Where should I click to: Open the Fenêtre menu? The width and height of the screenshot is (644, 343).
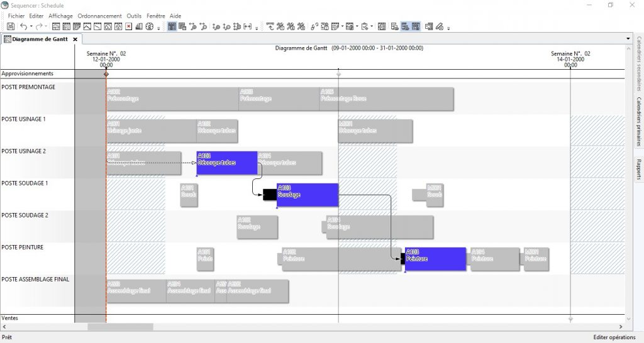tap(156, 16)
